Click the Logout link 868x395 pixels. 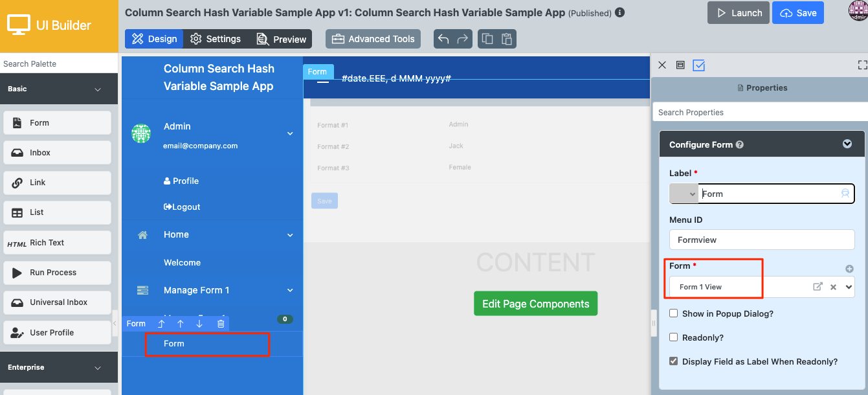(x=182, y=207)
